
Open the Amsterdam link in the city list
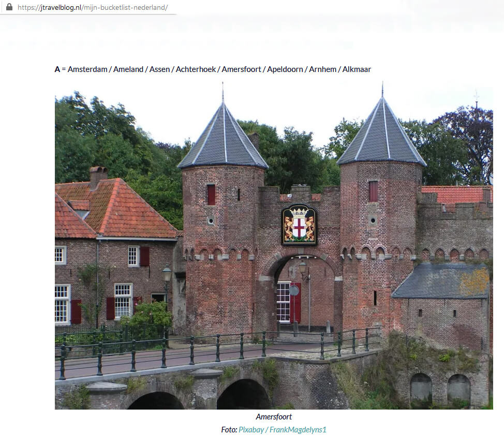(87, 69)
